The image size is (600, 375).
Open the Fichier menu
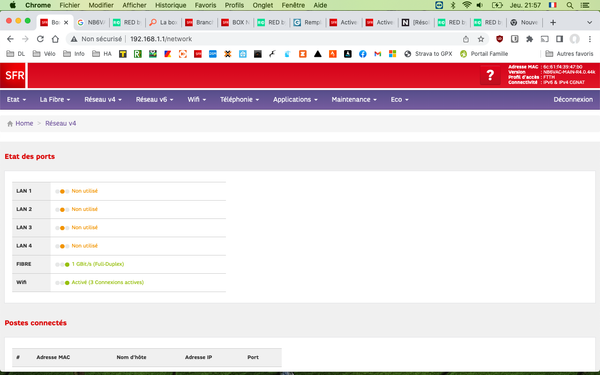tap(70, 5)
